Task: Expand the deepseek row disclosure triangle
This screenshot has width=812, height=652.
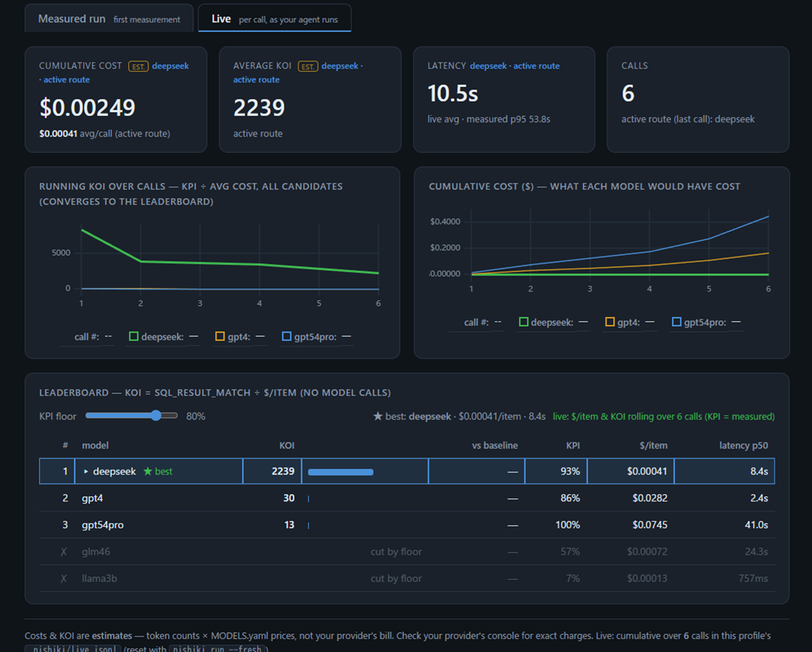Action: 86,472
